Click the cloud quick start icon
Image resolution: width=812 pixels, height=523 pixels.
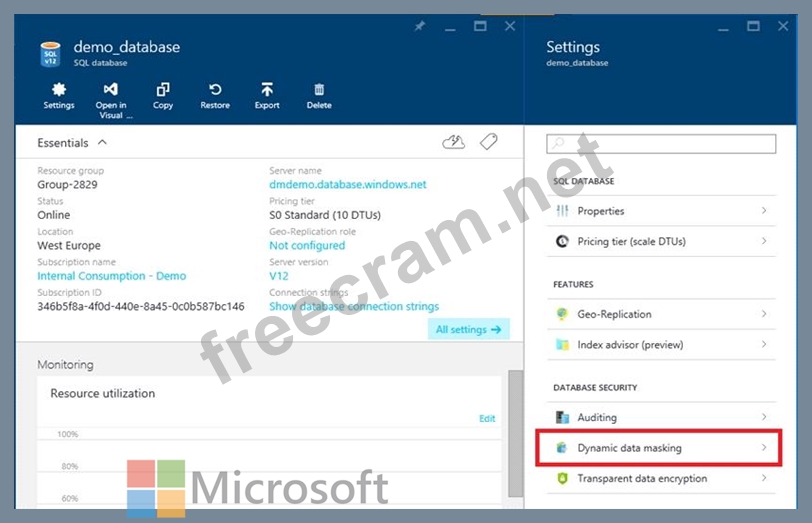[453, 142]
